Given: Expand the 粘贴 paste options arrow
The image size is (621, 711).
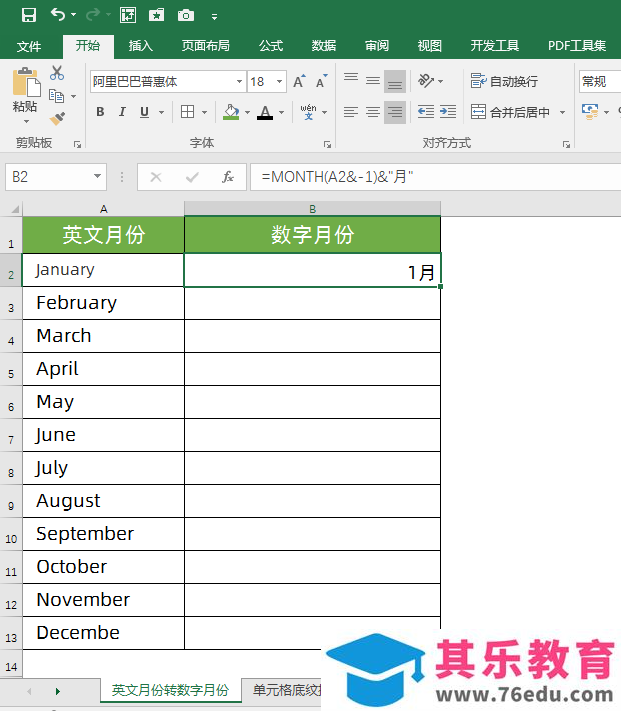Looking at the screenshot, I should [26, 121].
